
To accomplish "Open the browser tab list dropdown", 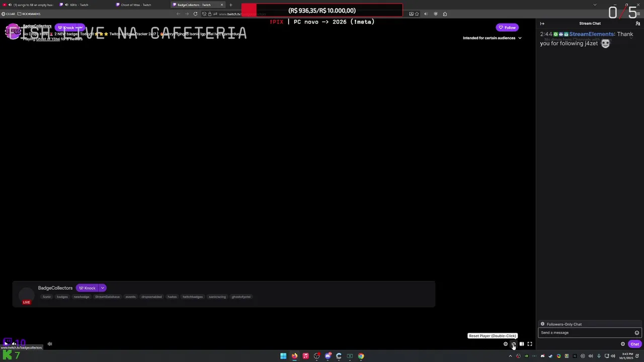I will point(595,5).
